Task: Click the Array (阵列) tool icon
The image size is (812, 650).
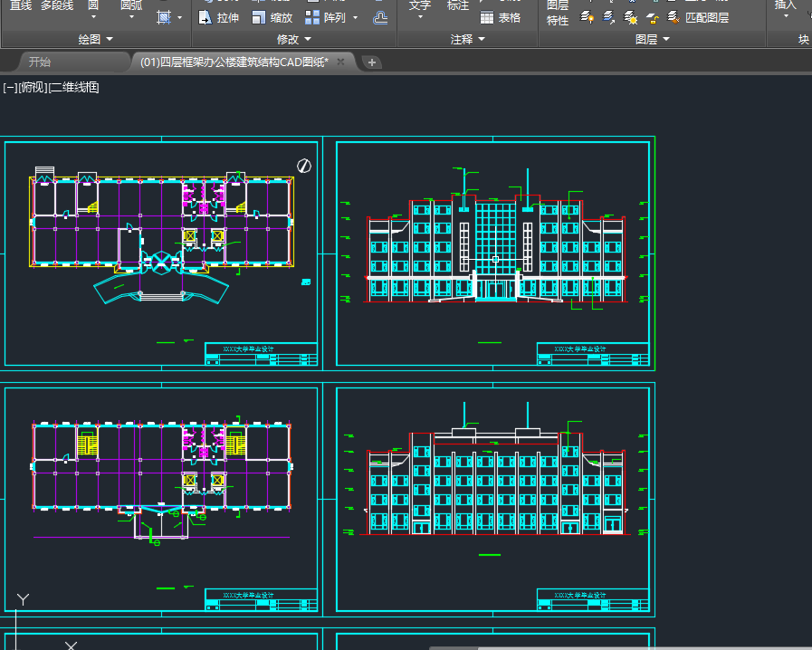Action: click(312, 17)
